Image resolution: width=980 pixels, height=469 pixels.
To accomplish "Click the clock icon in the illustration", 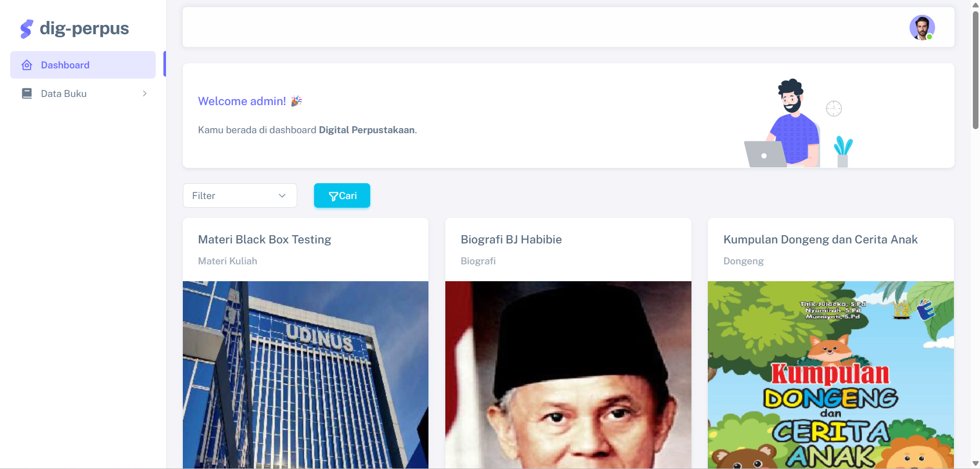I will point(834,108).
